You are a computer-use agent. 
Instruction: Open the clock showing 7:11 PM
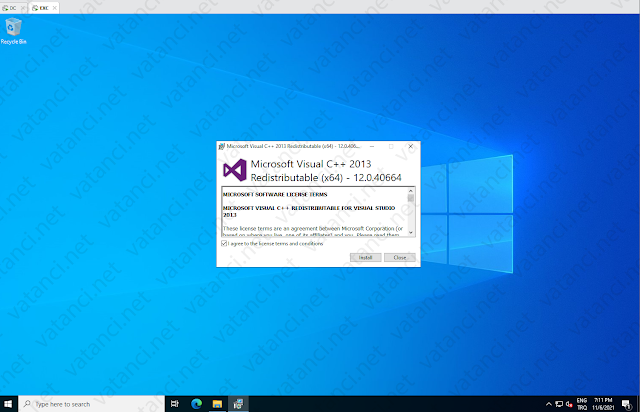(x=603, y=404)
